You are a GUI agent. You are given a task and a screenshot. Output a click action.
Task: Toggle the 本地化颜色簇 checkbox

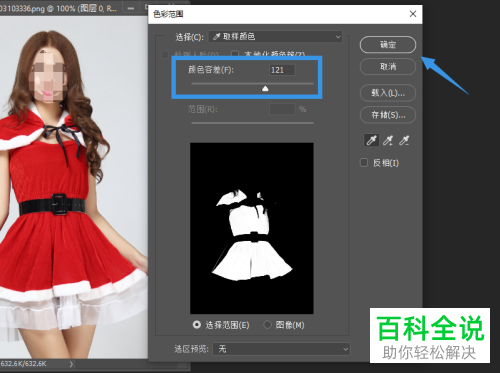point(235,54)
